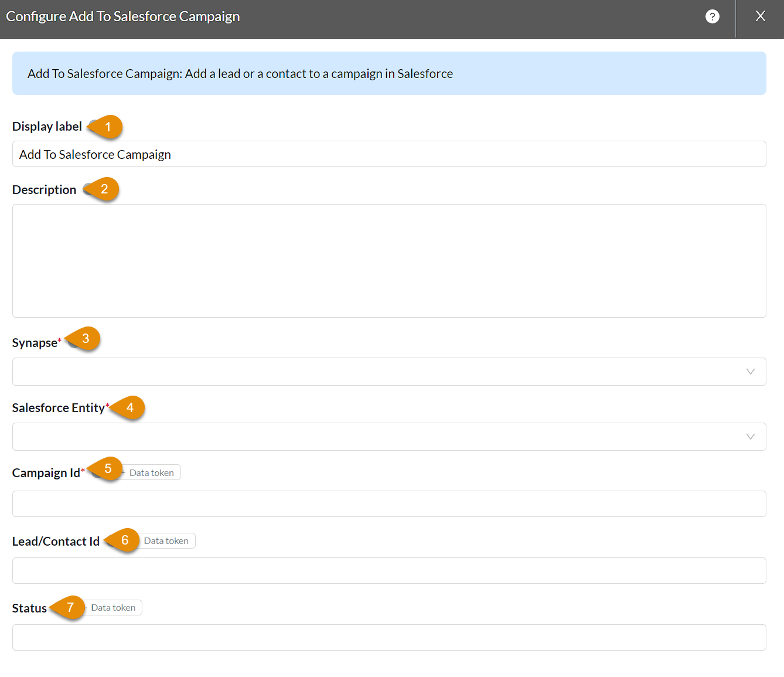
Task: Click the Display label text field
Action: pyautogui.click(x=389, y=154)
